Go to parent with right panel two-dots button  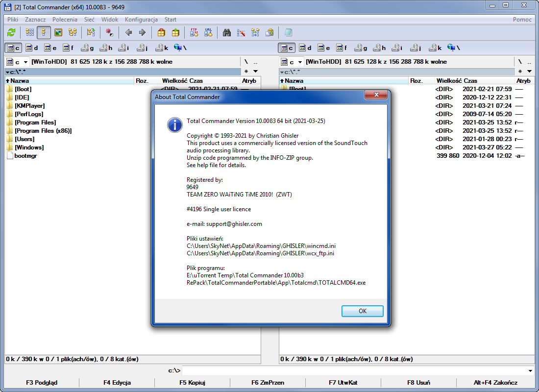point(529,62)
